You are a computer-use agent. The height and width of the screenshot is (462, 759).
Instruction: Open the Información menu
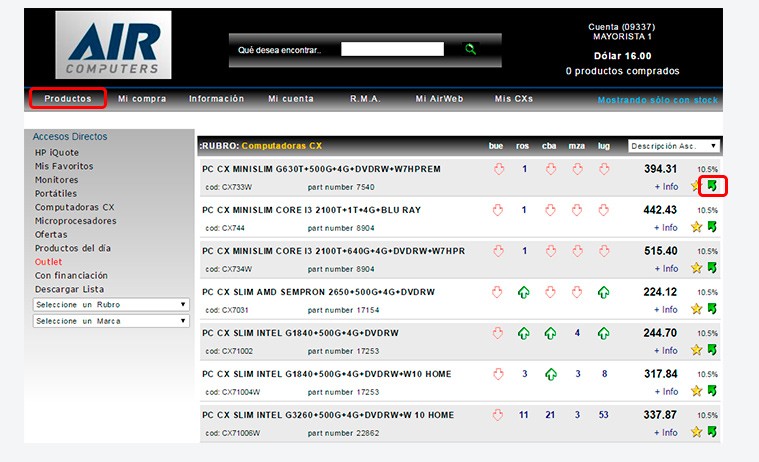point(216,98)
